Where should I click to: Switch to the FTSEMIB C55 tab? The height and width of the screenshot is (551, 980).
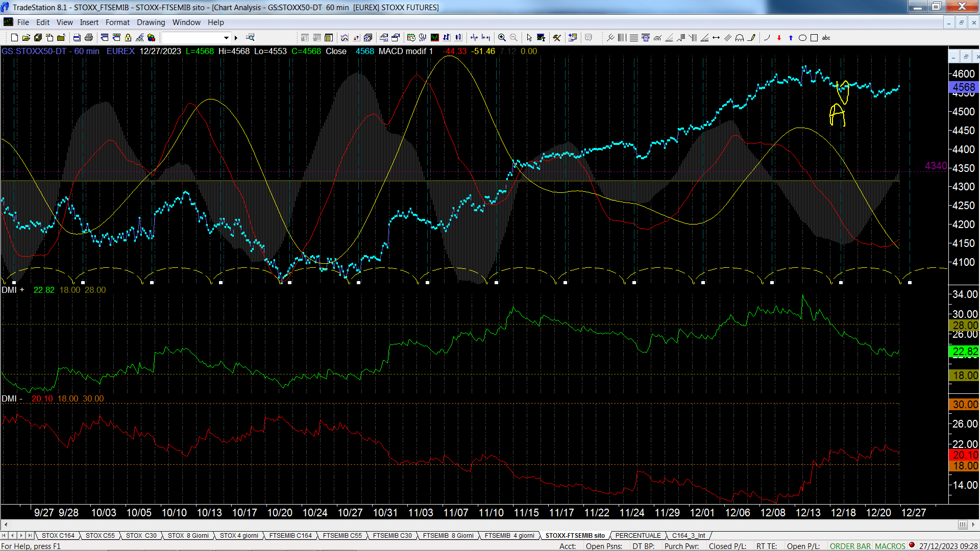[342, 536]
